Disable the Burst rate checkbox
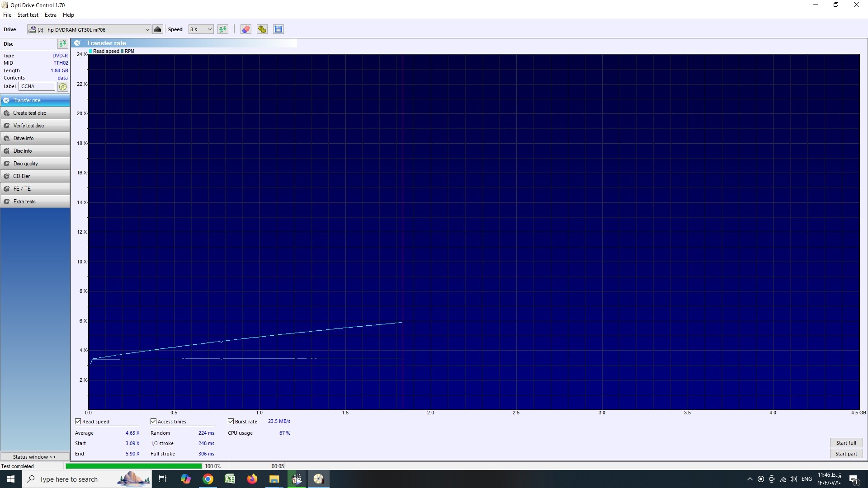This screenshot has height=488, width=868. 231,422
